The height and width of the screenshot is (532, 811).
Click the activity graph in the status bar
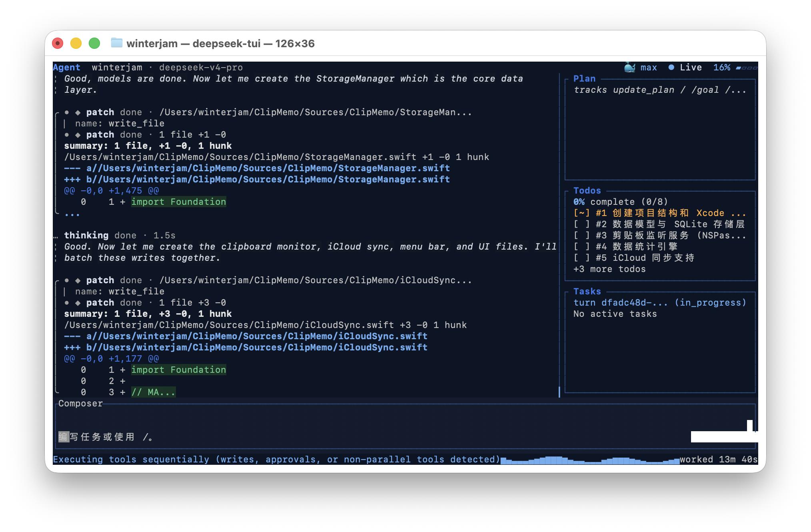[x=590, y=460]
